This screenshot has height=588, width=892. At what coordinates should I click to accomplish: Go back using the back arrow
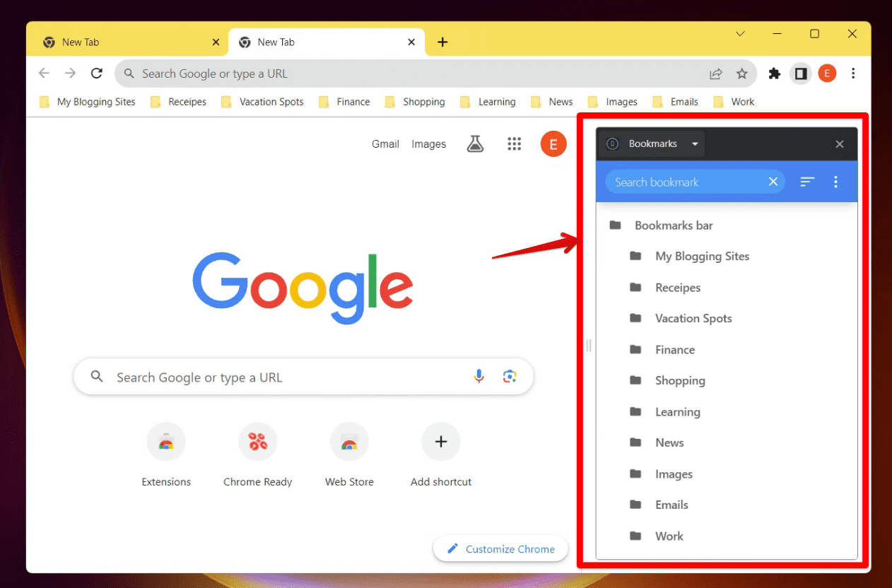coord(45,73)
